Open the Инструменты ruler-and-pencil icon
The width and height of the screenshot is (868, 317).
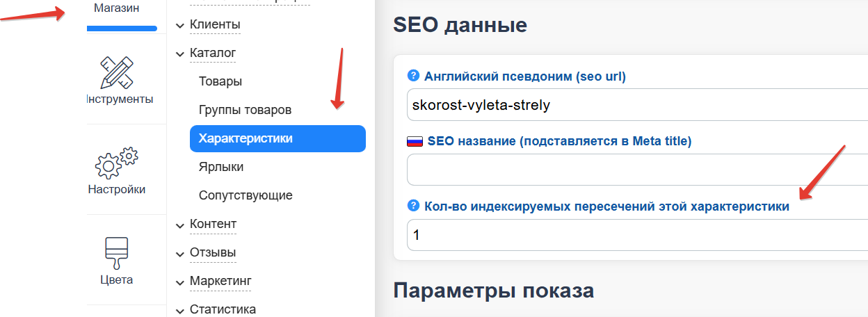click(118, 72)
